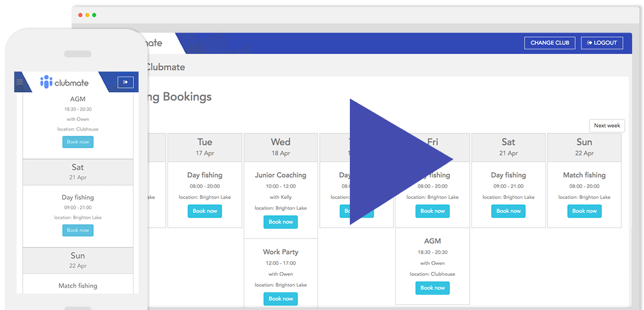Book the Work Party with Owen
The image size is (644, 310).
coord(281,299)
